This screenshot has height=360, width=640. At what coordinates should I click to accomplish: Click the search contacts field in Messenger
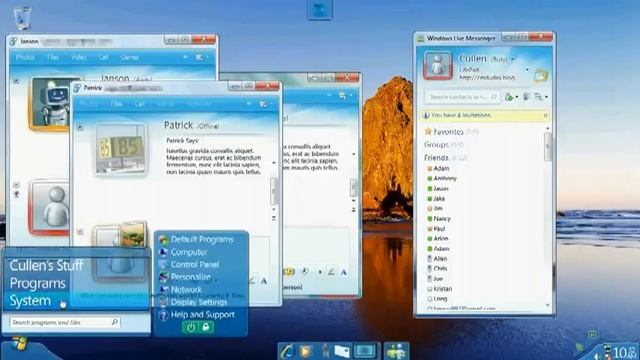click(462, 97)
